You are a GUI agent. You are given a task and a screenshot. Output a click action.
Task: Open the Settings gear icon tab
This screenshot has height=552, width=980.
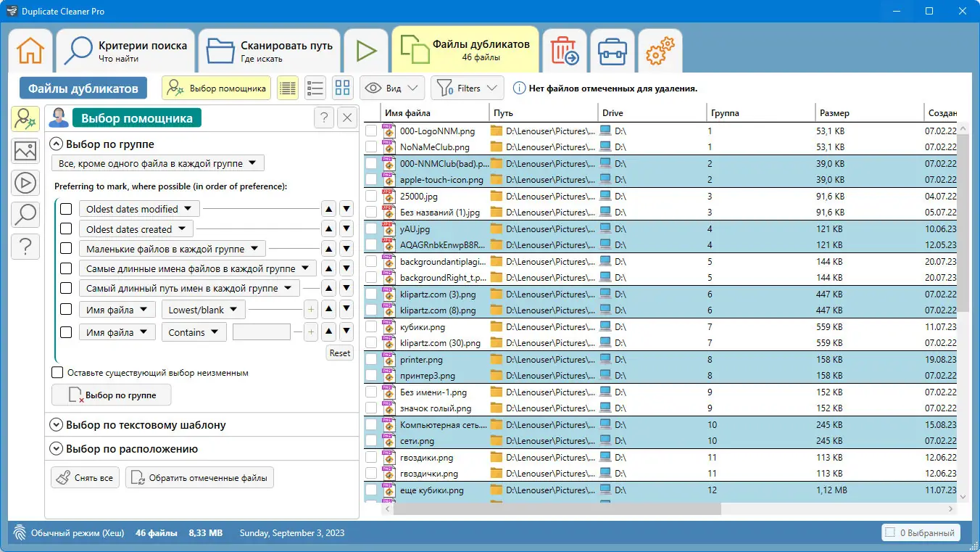[660, 52]
